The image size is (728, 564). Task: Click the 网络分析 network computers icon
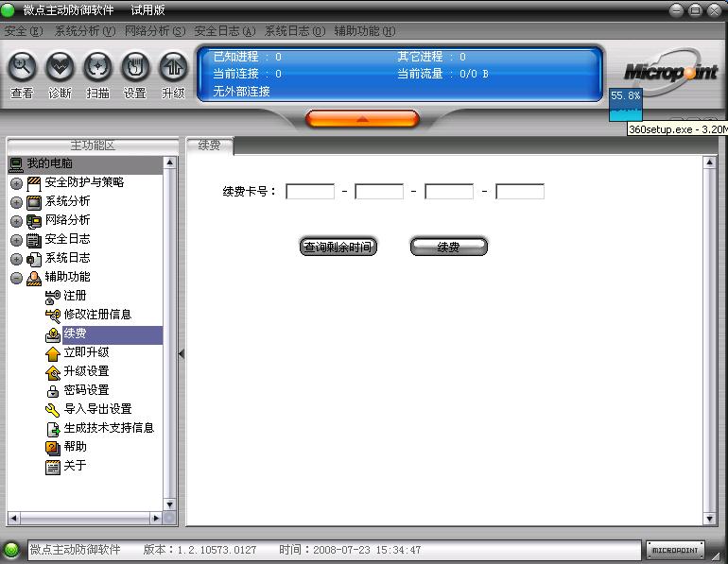click(34, 222)
